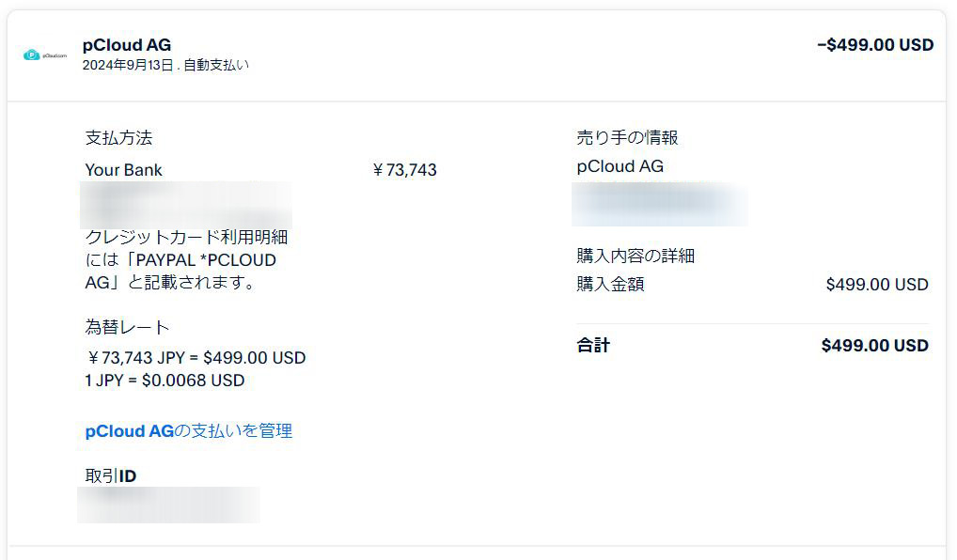The image size is (957, 560).
Task: Click the pCloud AG seller name
Action: tap(620, 166)
